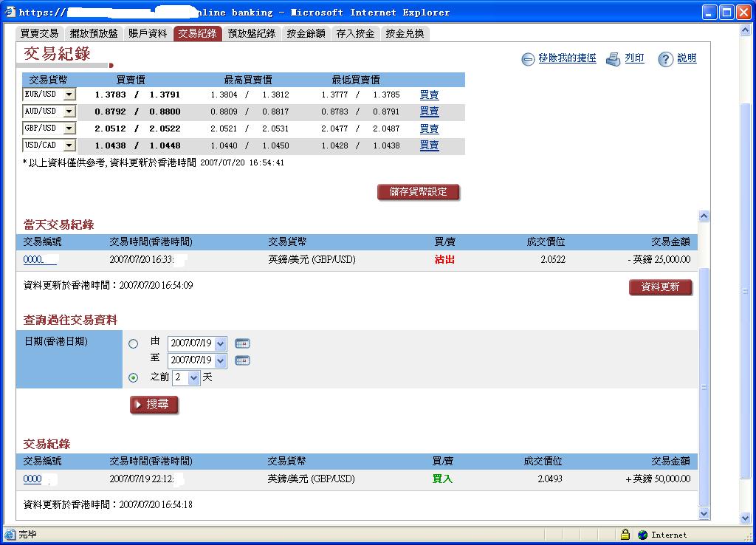Click EUR/USD bid price 1.3783

click(x=111, y=95)
